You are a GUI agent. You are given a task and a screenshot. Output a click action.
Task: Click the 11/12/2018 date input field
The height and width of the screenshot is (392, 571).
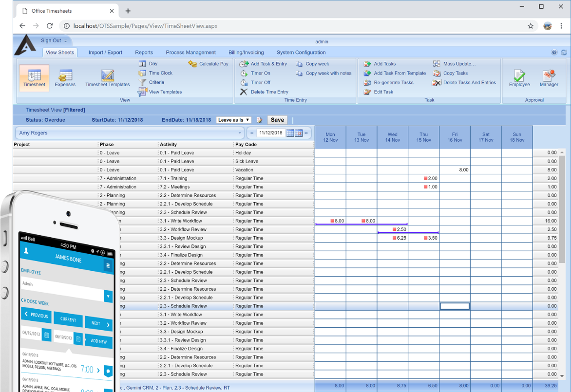271,133
